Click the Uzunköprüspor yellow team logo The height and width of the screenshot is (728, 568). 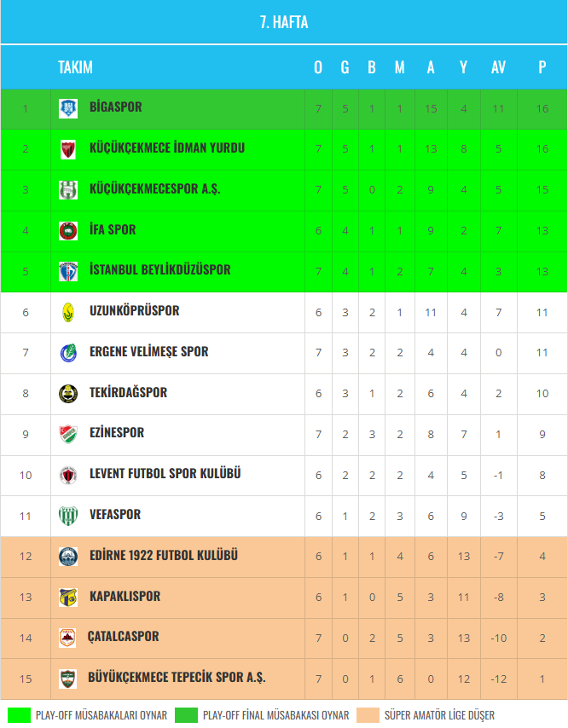click(68, 312)
